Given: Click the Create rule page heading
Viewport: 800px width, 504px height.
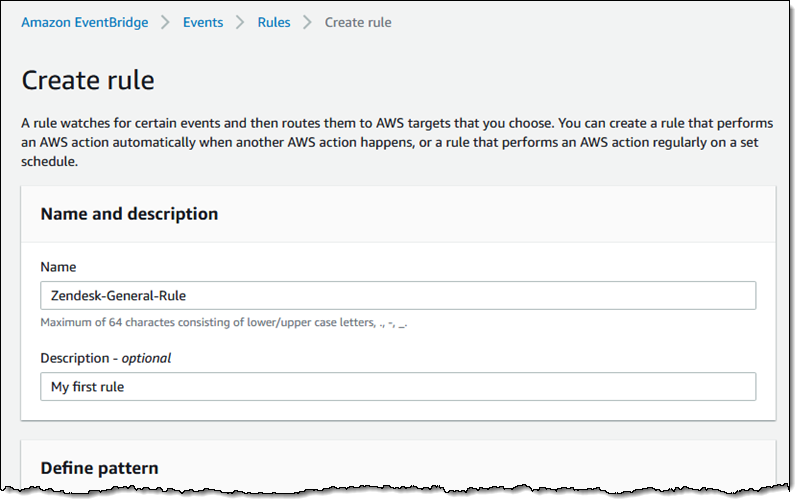Looking at the screenshot, I should (x=88, y=81).
